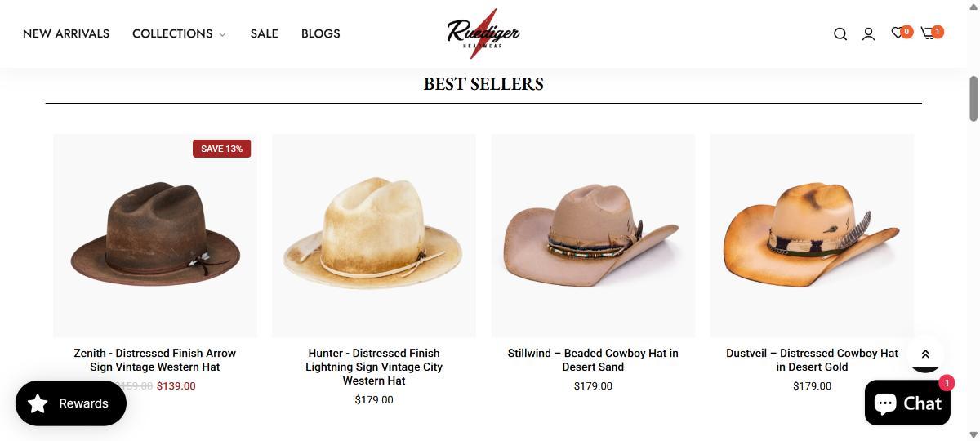Click the Save 13% badge

pos(221,149)
